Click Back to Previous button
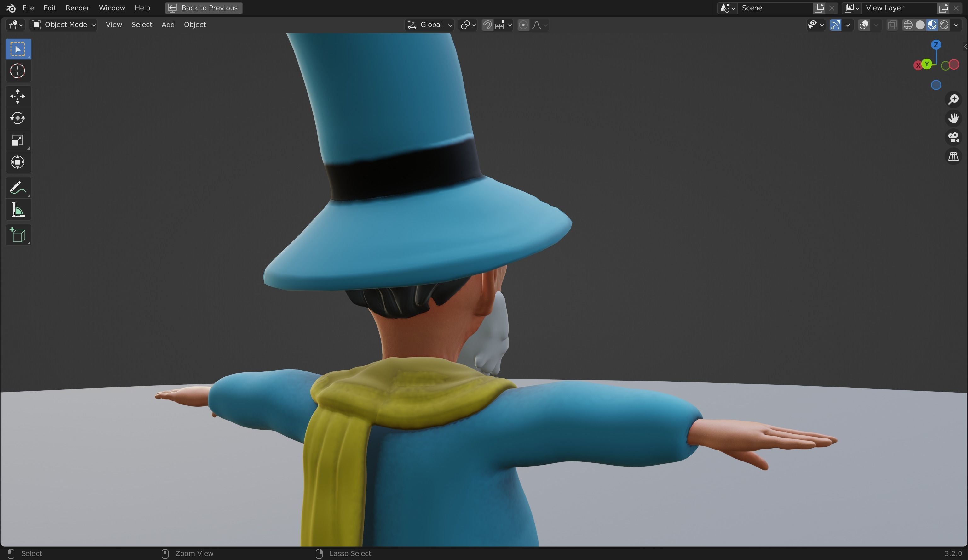968x560 pixels. [x=204, y=8]
